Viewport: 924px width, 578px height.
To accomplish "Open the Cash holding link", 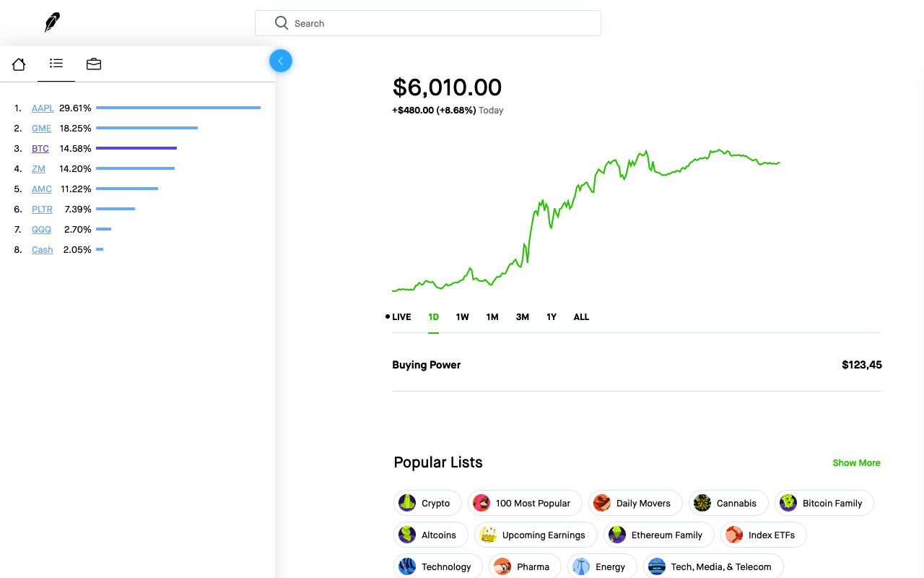I will [43, 250].
